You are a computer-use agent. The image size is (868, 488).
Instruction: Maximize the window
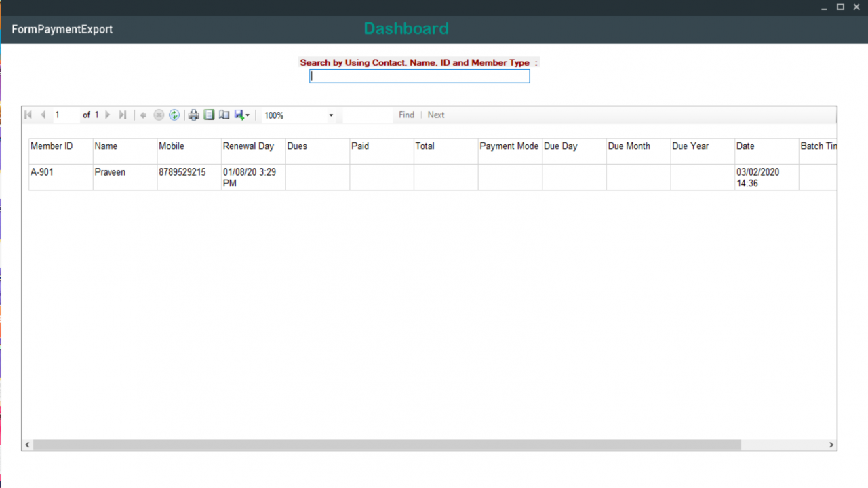[840, 7]
